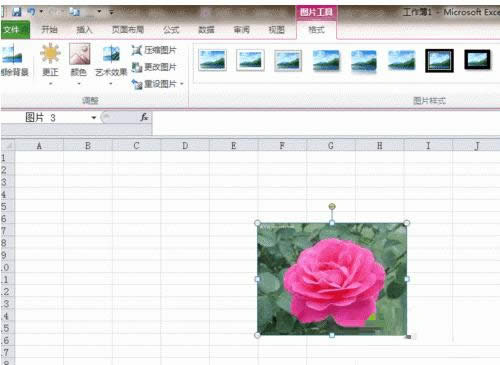
Task: Expand the 重设图片 dropdown arrow
Action: click(x=182, y=84)
